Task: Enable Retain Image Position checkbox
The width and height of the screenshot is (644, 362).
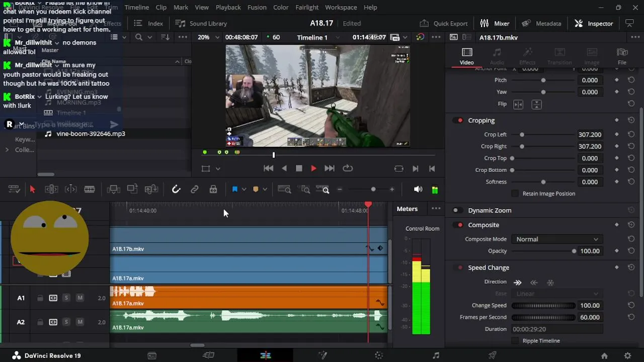Action: [515, 194]
